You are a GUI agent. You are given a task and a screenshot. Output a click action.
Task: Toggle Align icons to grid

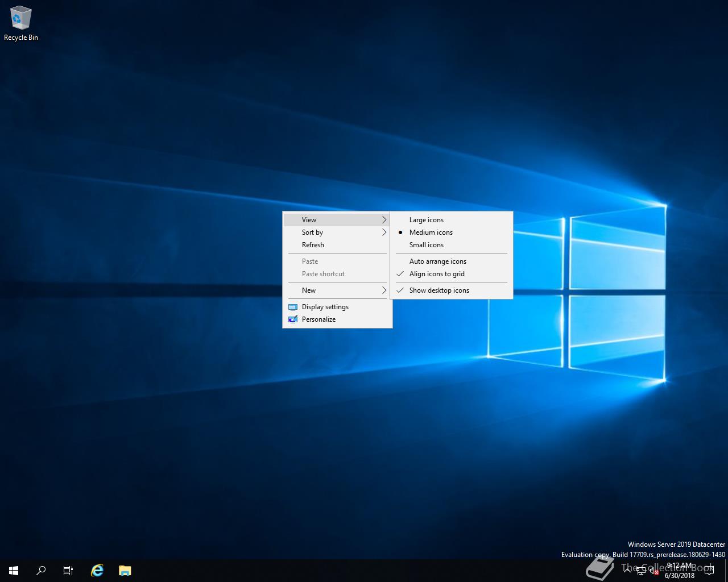tap(452, 274)
